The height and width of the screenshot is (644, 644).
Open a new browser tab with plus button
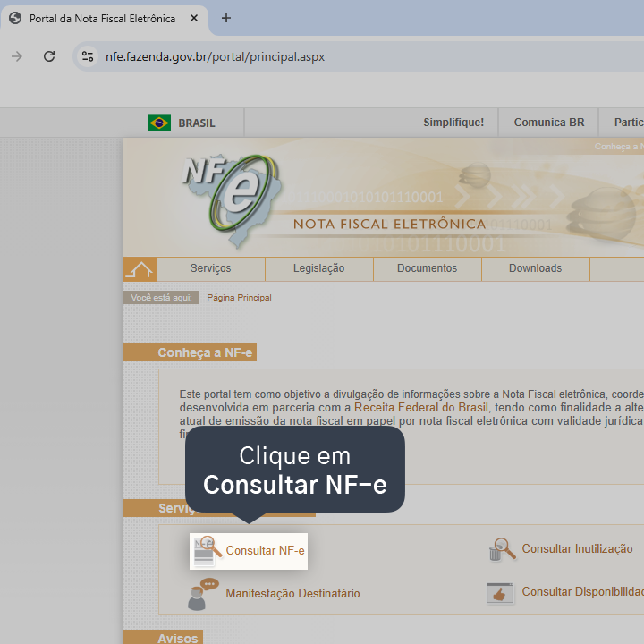click(x=226, y=18)
